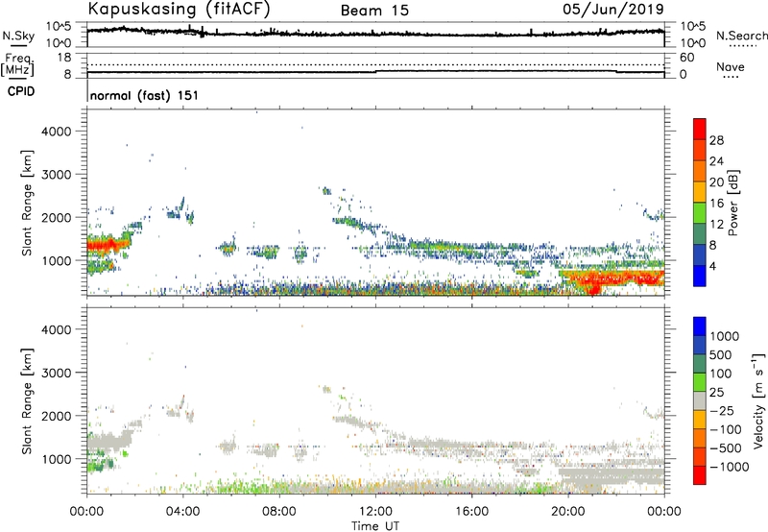768x532 pixels.
Task: Click the 'Power [dB]' colorbar title
Action: pyautogui.click(x=732, y=203)
